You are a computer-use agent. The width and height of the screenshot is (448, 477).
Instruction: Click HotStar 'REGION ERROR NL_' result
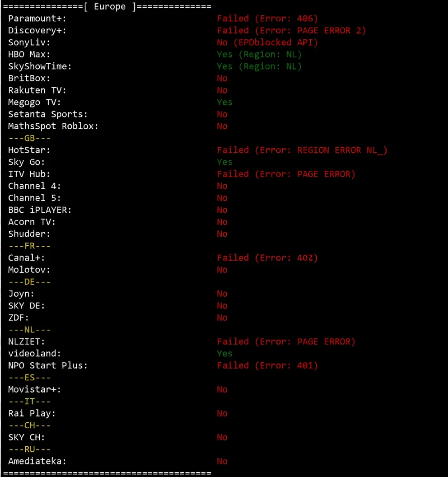(302, 150)
